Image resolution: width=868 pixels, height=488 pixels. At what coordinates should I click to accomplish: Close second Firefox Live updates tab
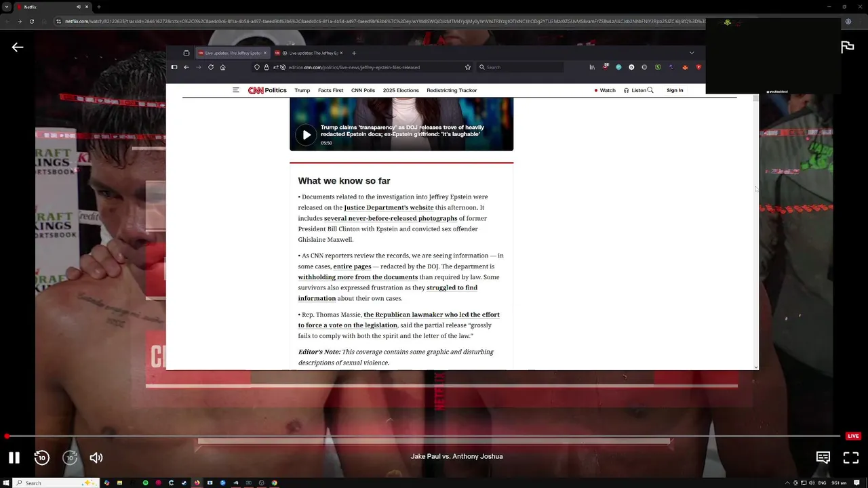tap(342, 53)
